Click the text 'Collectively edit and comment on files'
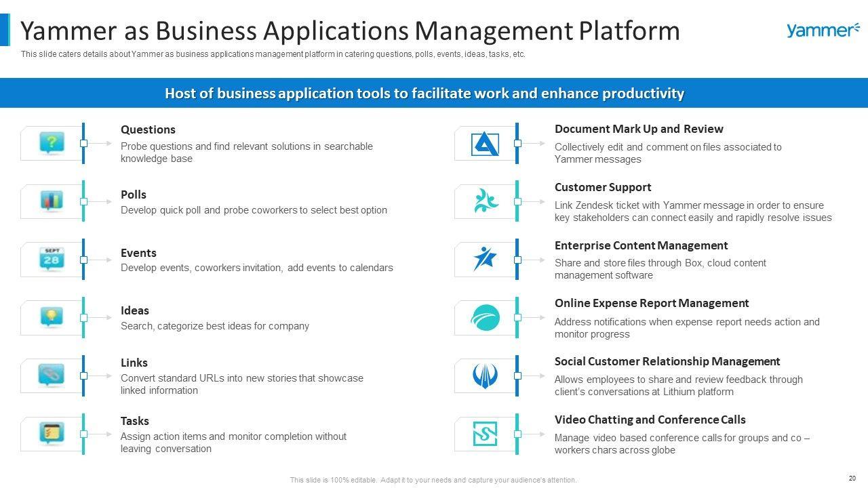 tap(668, 153)
